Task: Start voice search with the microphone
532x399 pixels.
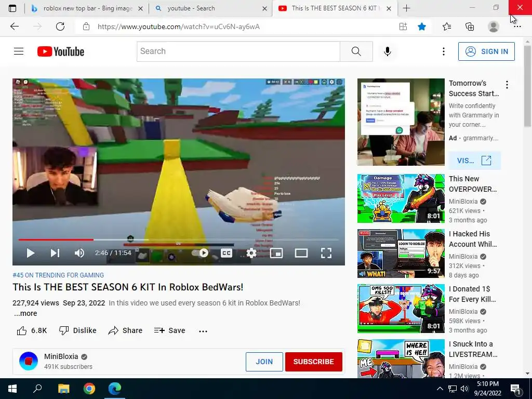Action: coord(388,51)
